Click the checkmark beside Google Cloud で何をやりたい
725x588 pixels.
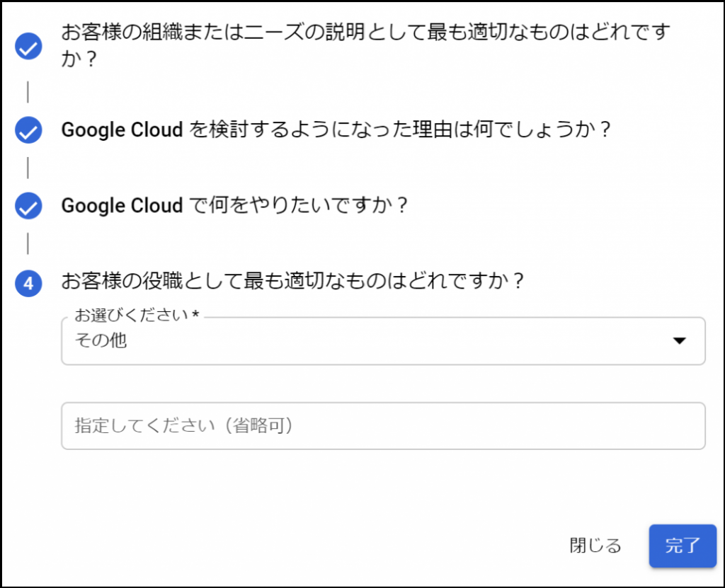[x=28, y=206]
